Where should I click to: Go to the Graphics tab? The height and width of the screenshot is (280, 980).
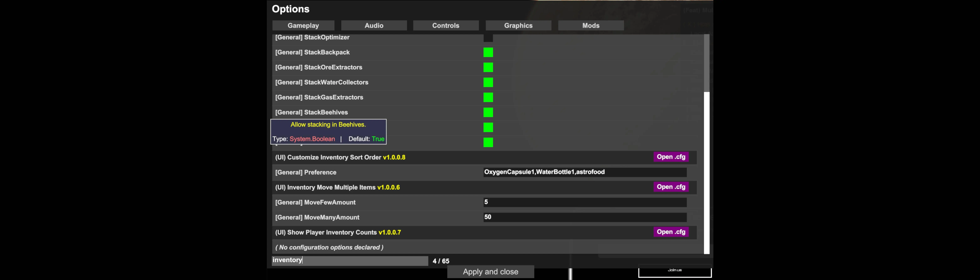click(518, 25)
